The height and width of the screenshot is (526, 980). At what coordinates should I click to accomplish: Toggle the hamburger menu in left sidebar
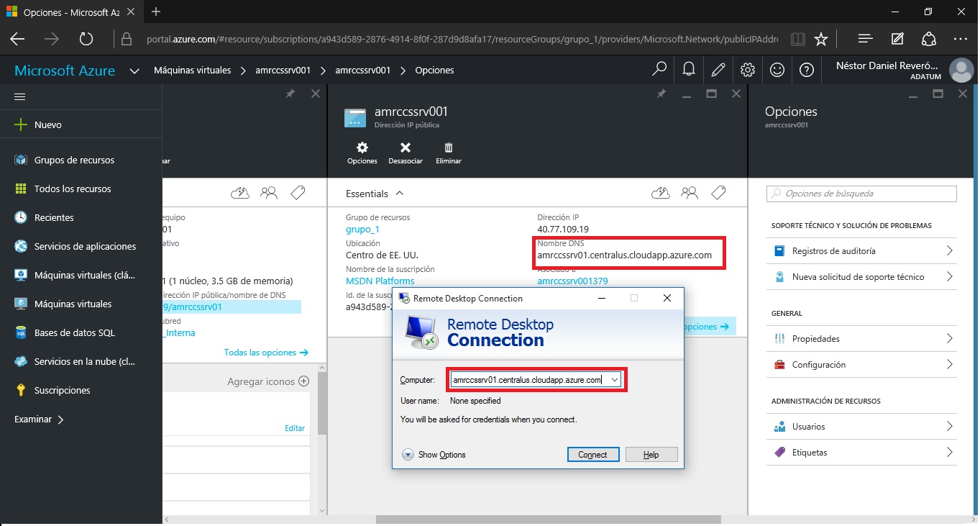[20, 96]
